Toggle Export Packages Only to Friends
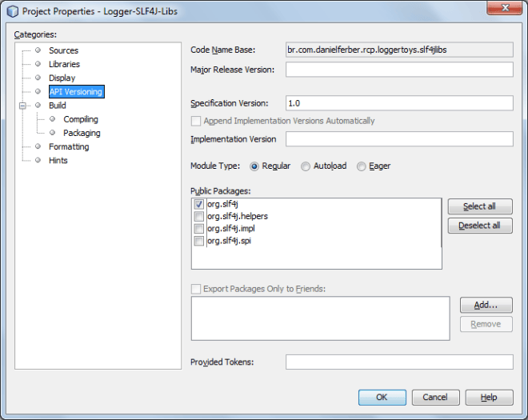 [196, 289]
